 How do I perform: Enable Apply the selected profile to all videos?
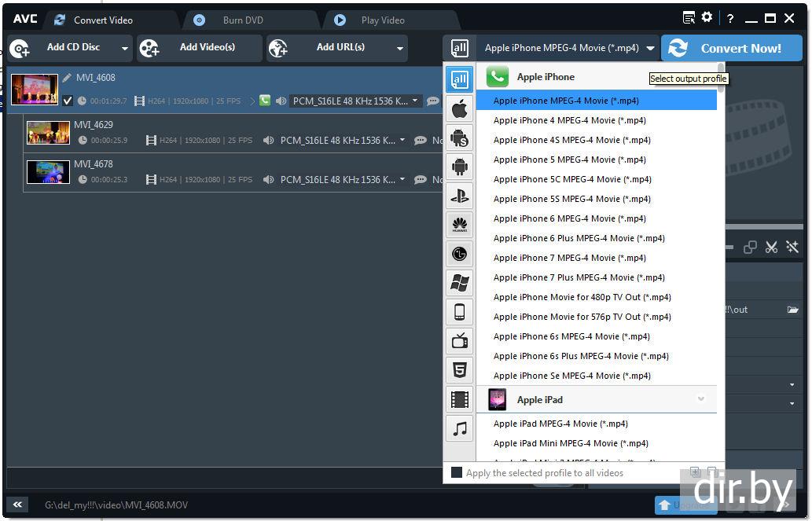457,473
